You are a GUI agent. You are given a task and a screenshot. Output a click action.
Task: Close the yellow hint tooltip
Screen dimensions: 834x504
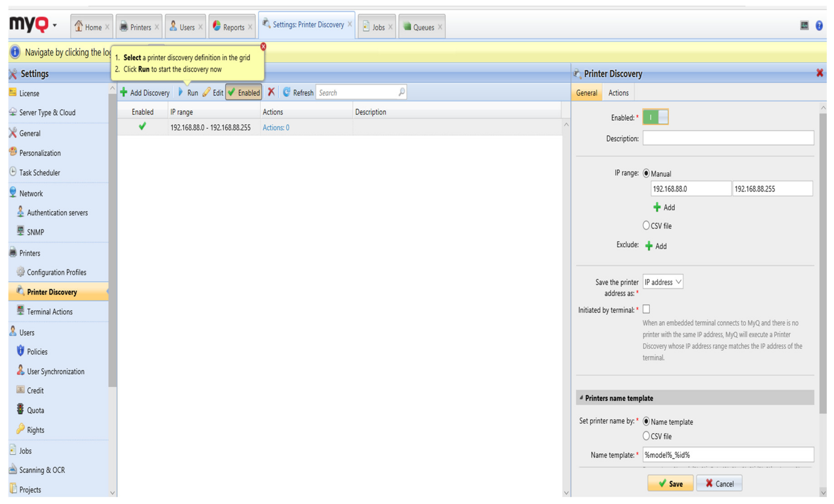coord(263,47)
